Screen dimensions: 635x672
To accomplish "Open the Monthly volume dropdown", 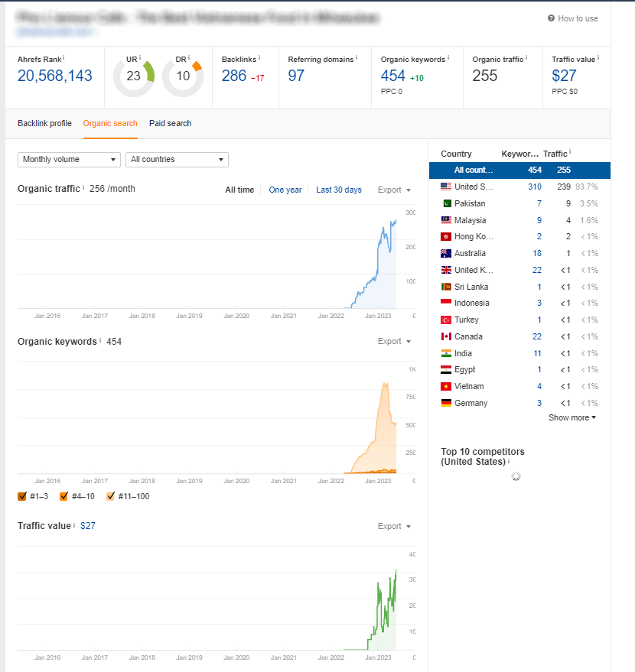I will 68,159.
